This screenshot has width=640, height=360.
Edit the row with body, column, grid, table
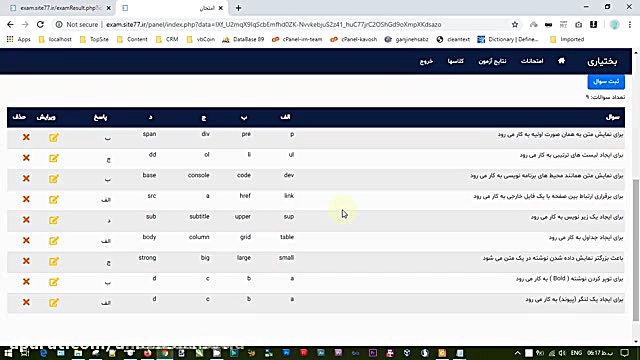(53, 240)
